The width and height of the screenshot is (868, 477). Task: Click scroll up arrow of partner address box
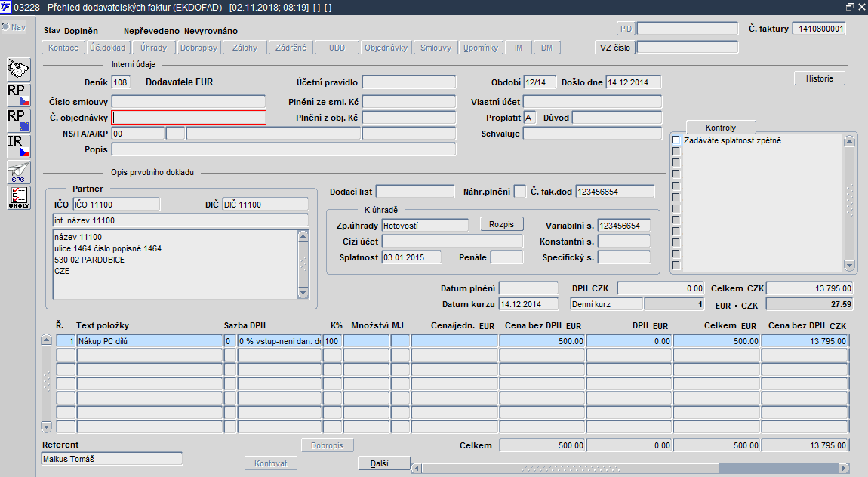point(303,236)
